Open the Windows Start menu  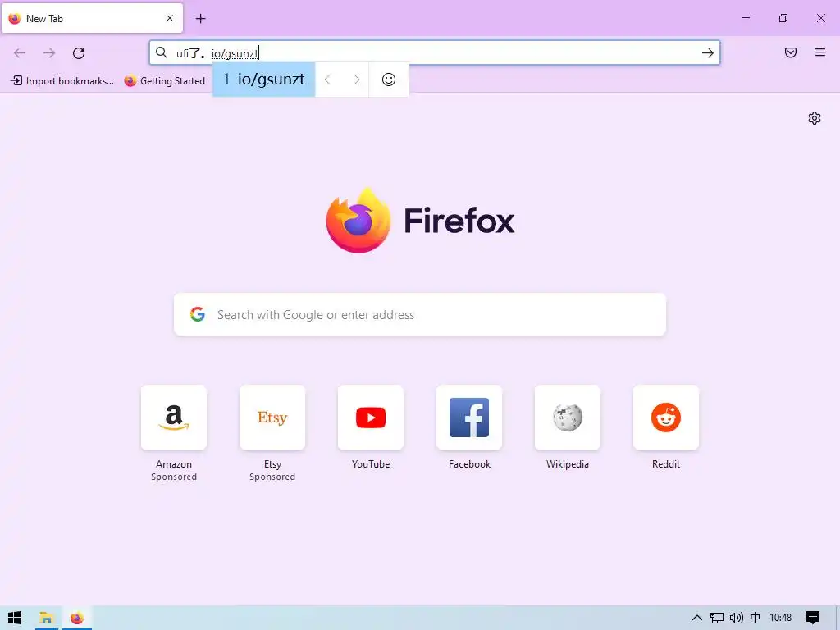[x=15, y=618]
